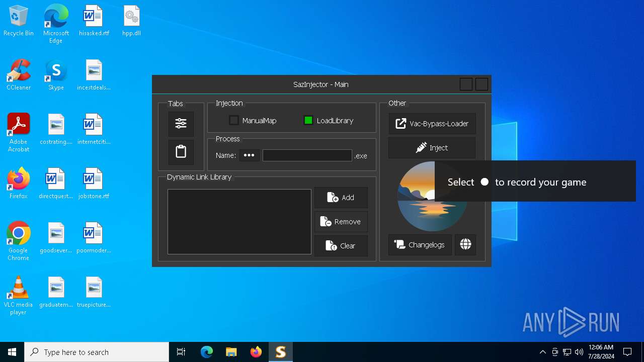Select the Firefox desktop shortcut

tap(19, 184)
